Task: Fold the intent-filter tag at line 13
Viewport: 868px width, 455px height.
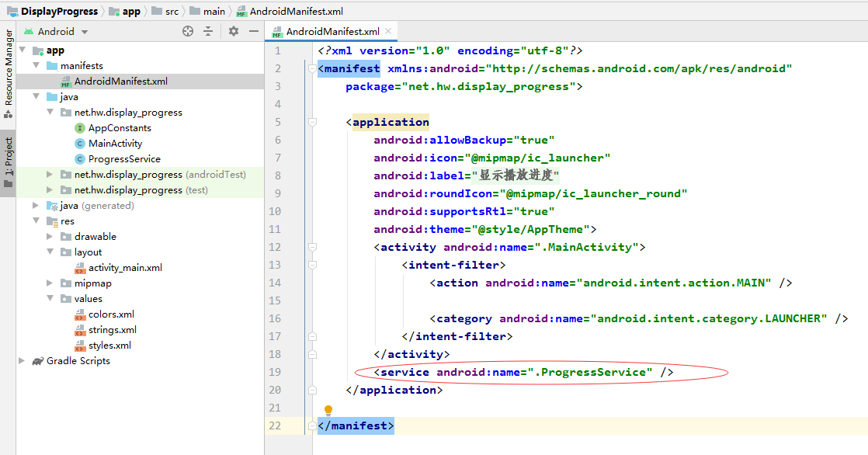Action: pyautogui.click(x=312, y=265)
